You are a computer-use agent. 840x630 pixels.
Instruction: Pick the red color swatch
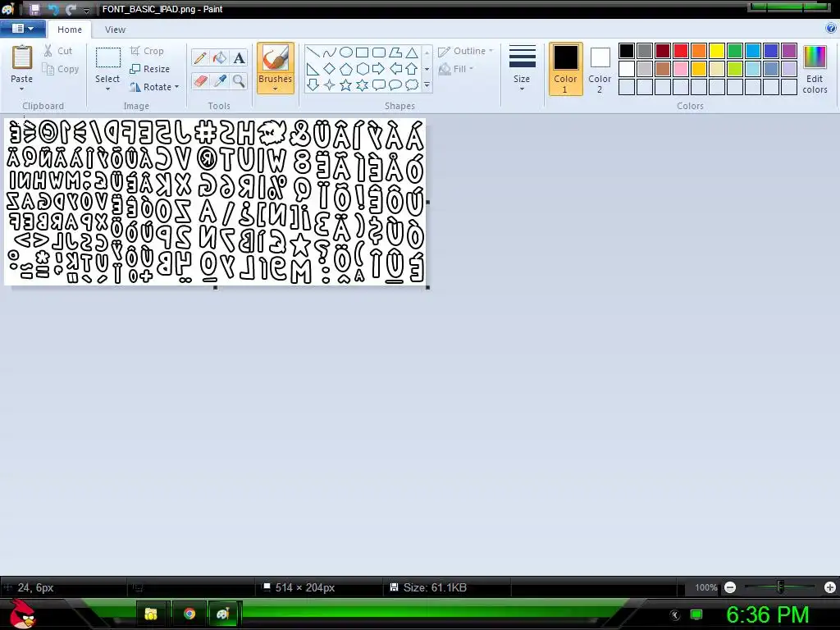coord(680,51)
